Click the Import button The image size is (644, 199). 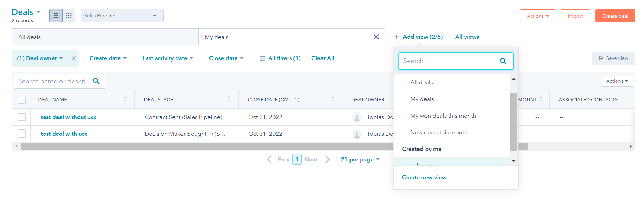pos(575,16)
